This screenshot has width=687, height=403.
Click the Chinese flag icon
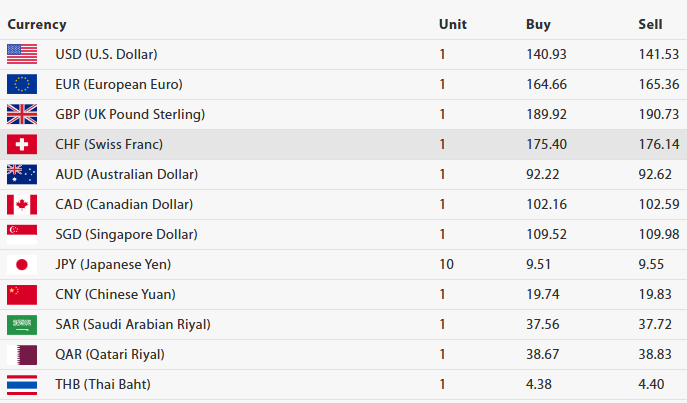(x=22, y=294)
